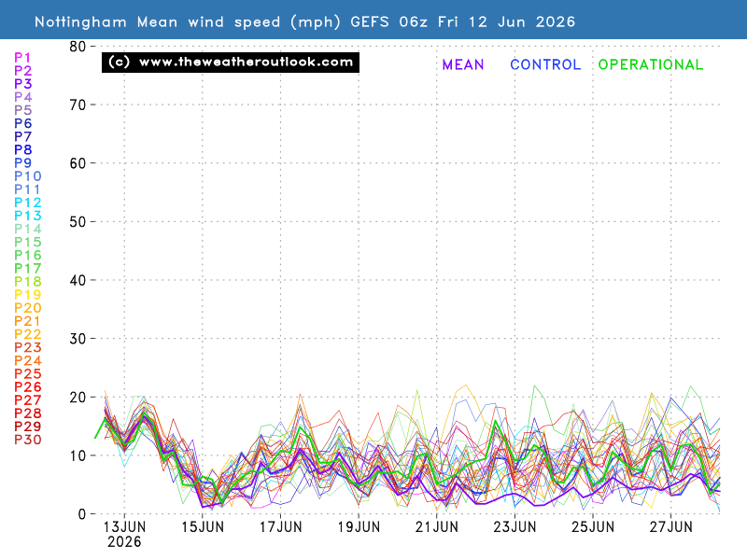Click the P11 legend label

27,189
